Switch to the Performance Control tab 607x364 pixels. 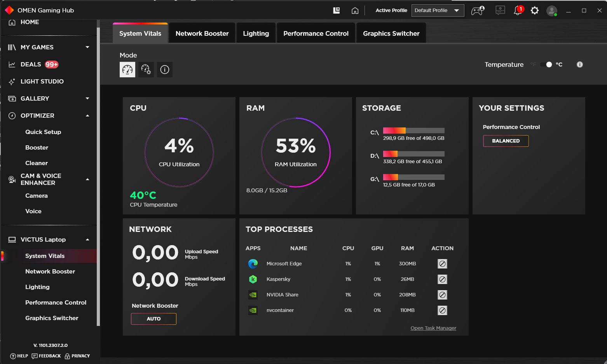tap(316, 33)
